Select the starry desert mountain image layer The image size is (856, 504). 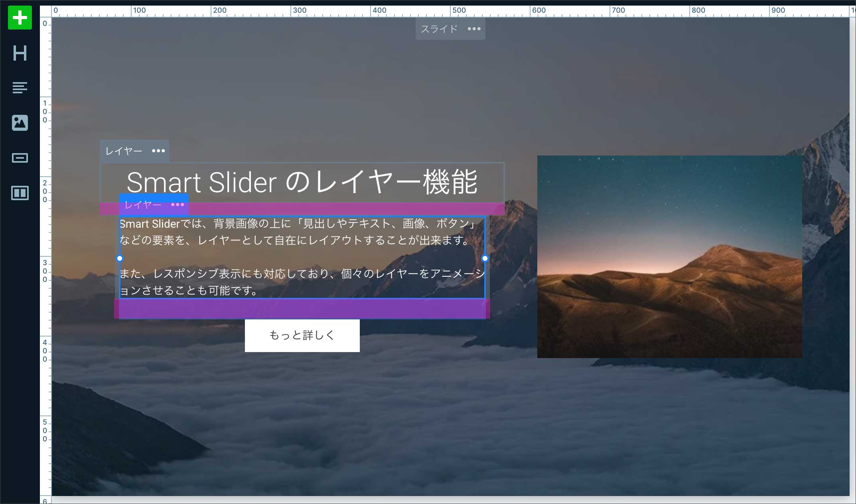[669, 256]
